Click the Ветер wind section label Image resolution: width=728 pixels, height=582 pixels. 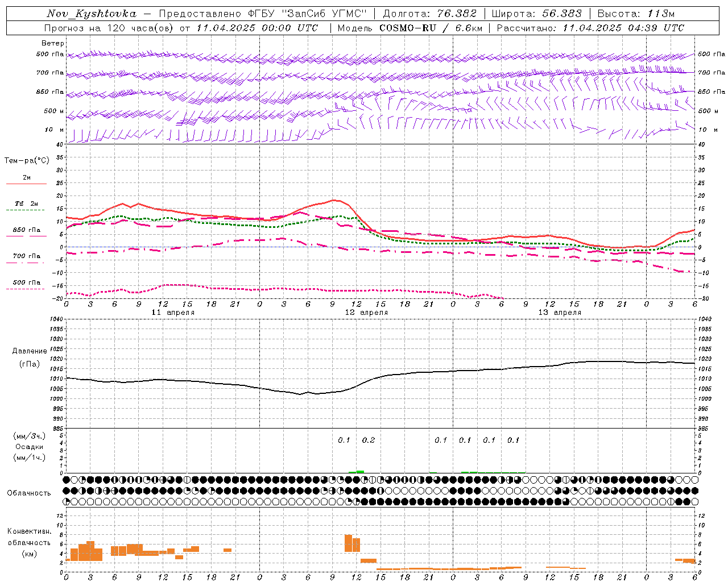tap(53, 43)
